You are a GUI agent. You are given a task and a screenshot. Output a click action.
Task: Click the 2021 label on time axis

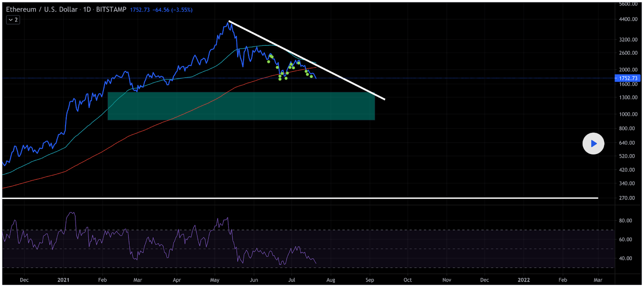tap(63, 280)
